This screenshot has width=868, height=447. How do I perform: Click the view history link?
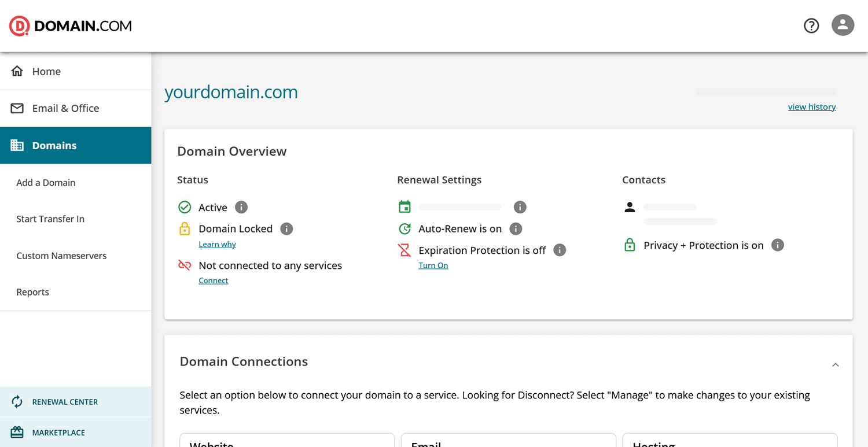pos(812,107)
